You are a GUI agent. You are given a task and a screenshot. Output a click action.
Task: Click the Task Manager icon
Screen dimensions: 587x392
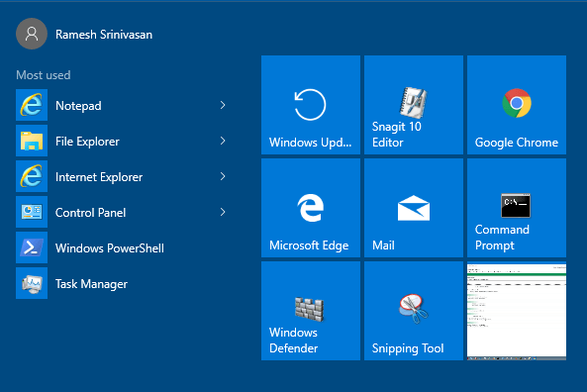coord(32,283)
